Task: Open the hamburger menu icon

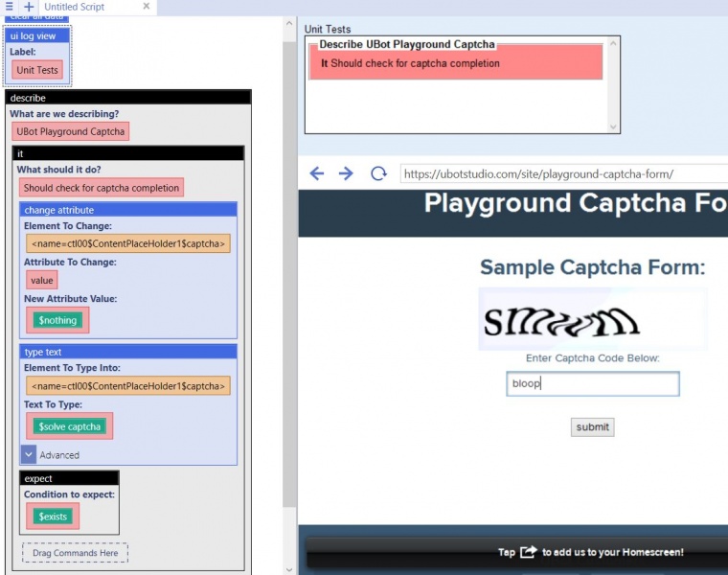Action: 9,7
